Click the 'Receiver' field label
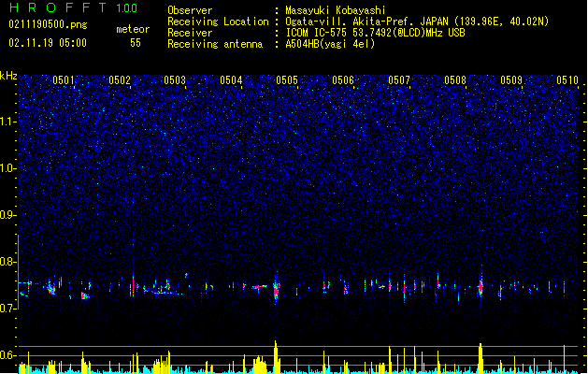This screenshot has height=374, width=588. 190,33
